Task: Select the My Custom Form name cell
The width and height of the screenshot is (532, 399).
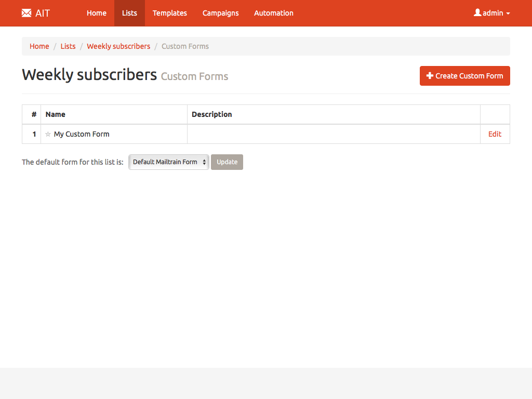Action: [82, 134]
